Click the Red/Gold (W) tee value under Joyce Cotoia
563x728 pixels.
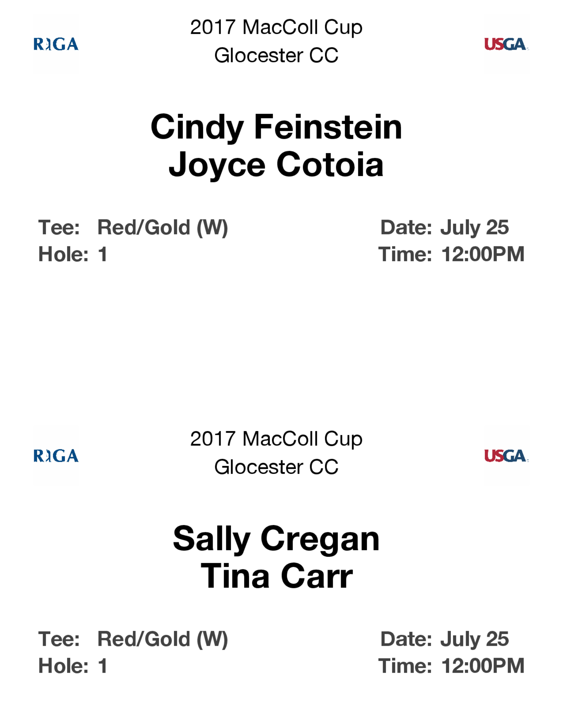coord(162,228)
